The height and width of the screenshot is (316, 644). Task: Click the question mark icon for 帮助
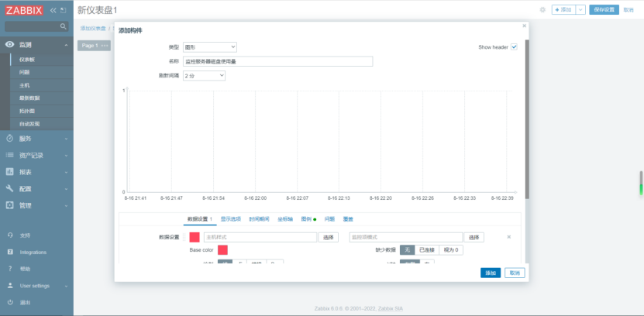point(10,269)
